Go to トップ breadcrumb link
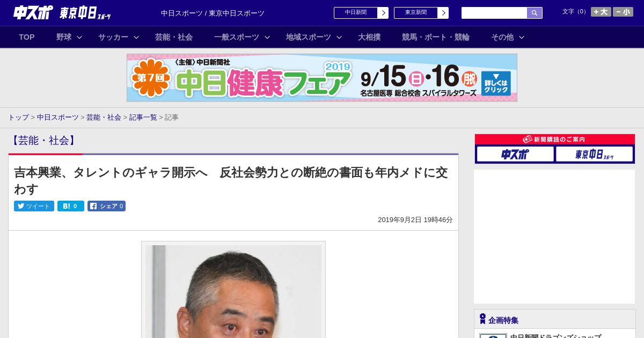Screen dimensions: 644x338 tap(18, 117)
